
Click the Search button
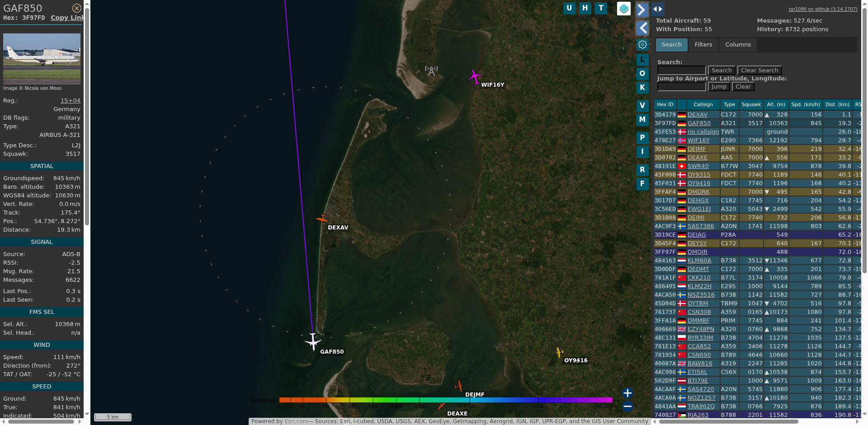(x=722, y=70)
